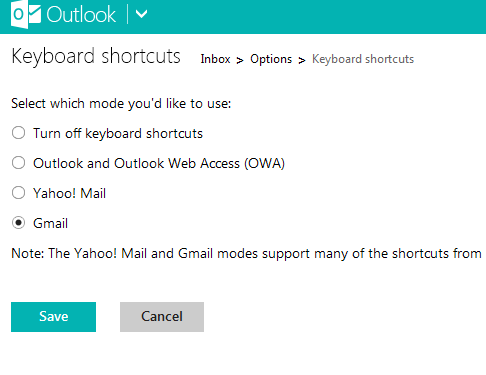
Task: Open the dropdown chevron next to Outlook
Action: click(142, 14)
